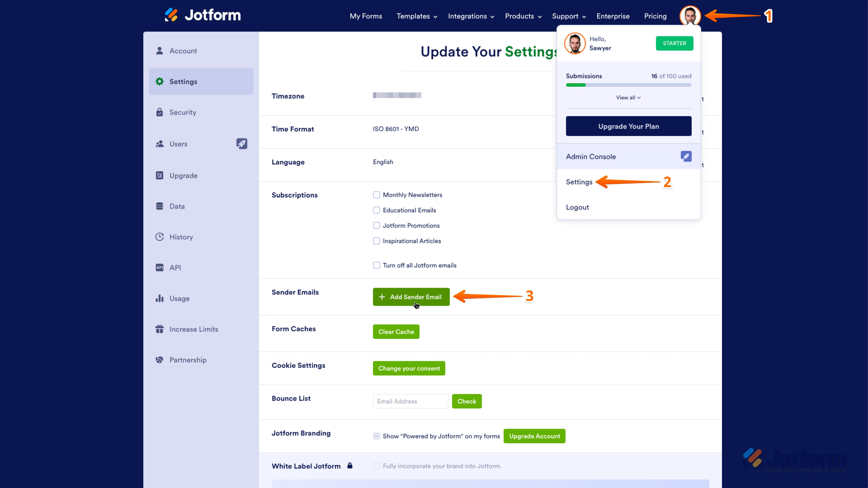Image resolution: width=868 pixels, height=488 pixels.
Task: Click the Partnership handshake icon
Action: (159, 360)
